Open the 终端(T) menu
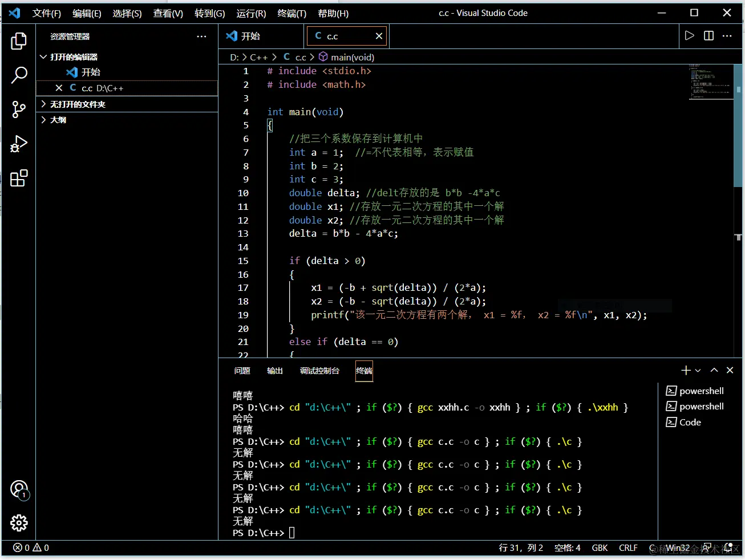 291,13
